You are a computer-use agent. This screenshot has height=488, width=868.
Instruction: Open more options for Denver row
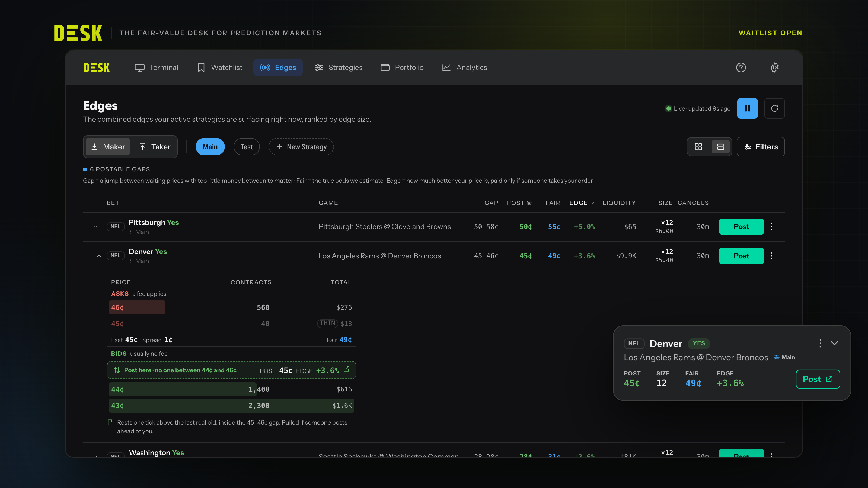click(771, 256)
